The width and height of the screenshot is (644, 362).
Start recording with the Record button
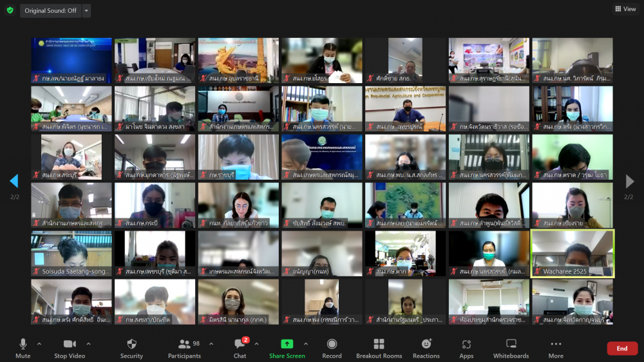332,348
